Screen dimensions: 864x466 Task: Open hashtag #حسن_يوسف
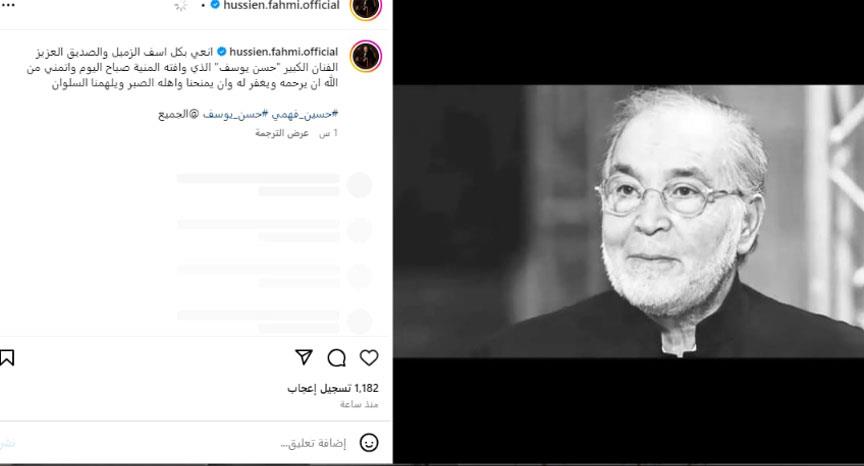pyautogui.click(x=235, y=114)
